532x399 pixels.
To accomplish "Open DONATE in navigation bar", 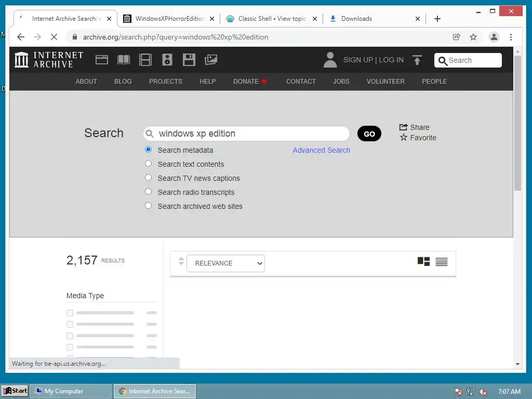I will pos(250,82).
